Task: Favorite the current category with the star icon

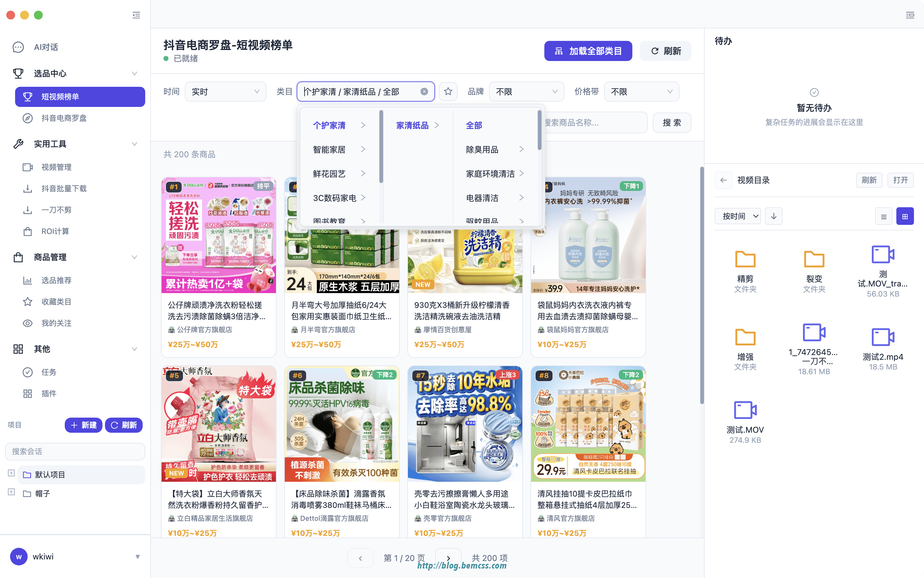Action: tap(448, 92)
